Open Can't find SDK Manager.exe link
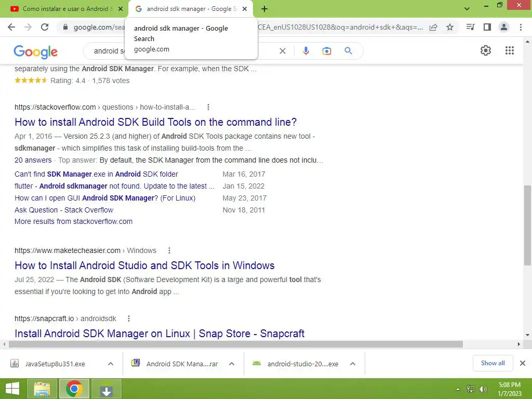The width and height of the screenshot is (532, 399). click(x=96, y=174)
